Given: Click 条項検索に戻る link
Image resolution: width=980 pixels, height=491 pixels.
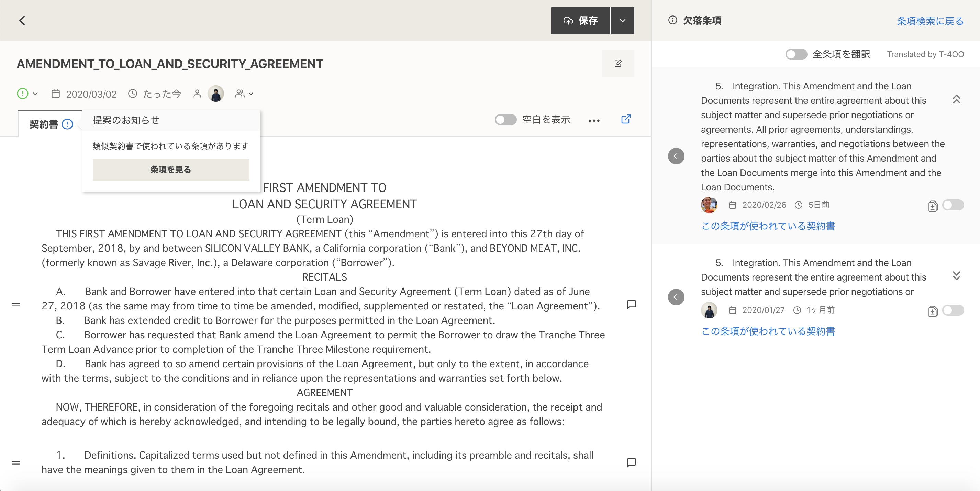Looking at the screenshot, I should pyautogui.click(x=930, y=21).
